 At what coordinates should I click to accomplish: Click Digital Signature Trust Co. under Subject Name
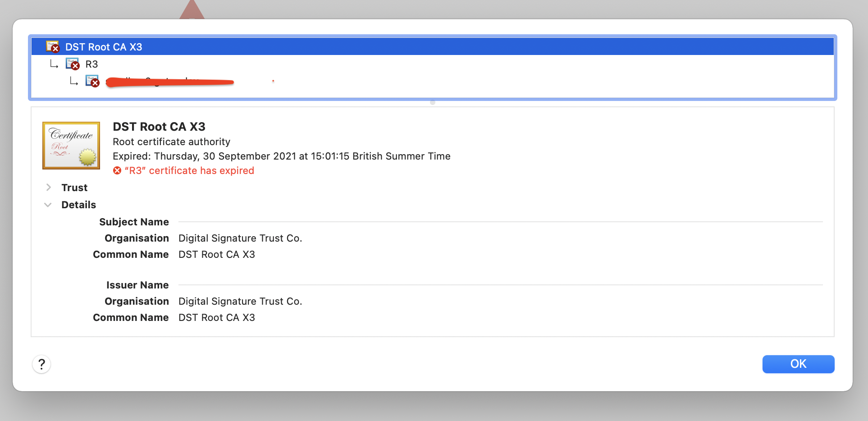[x=240, y=238]
